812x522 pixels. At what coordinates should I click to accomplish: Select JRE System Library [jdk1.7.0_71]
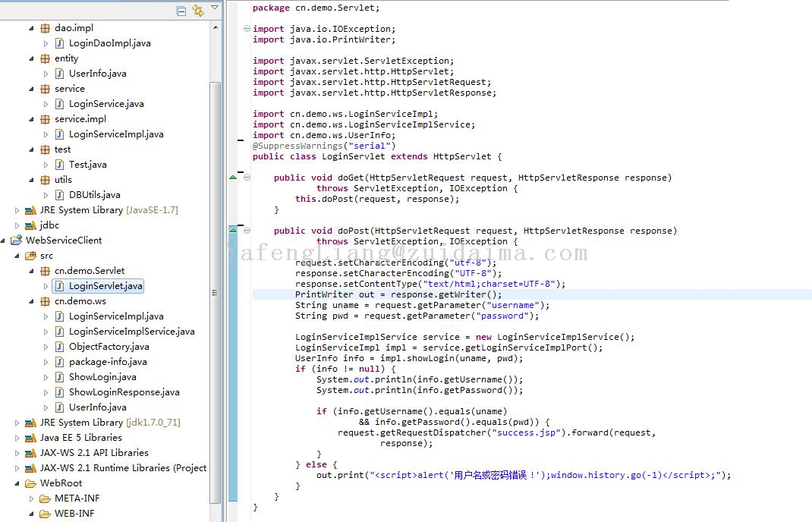click(x=110, y=423)
